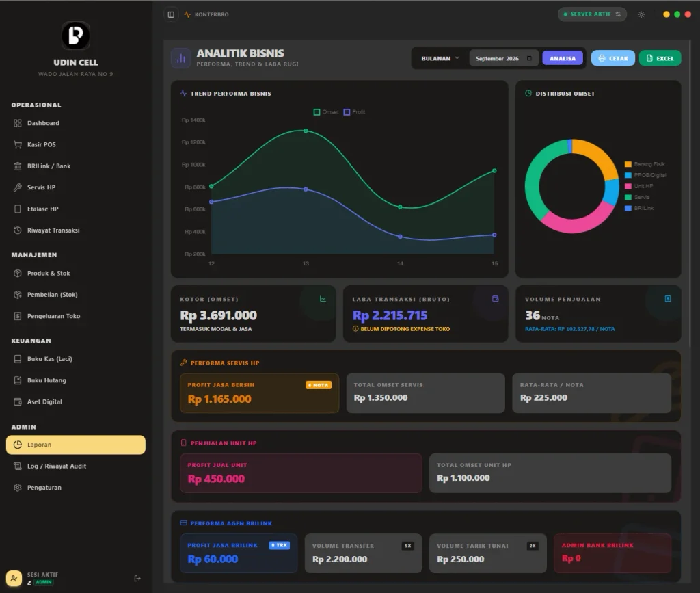Viewport: 700px width, 593px height.
Task: Click the Laba Transaksi wallet icon
Action: pos(495,299)
